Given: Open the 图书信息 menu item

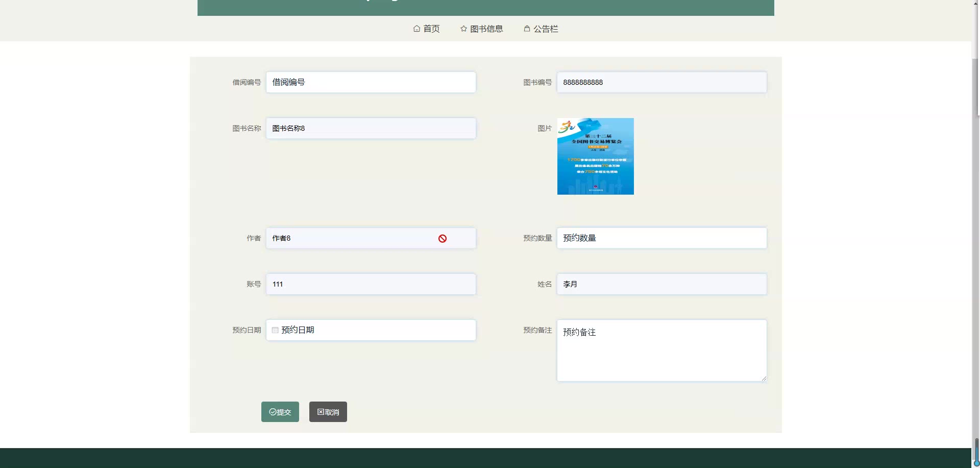Looking at the screenshot, I should coord(486,29).
